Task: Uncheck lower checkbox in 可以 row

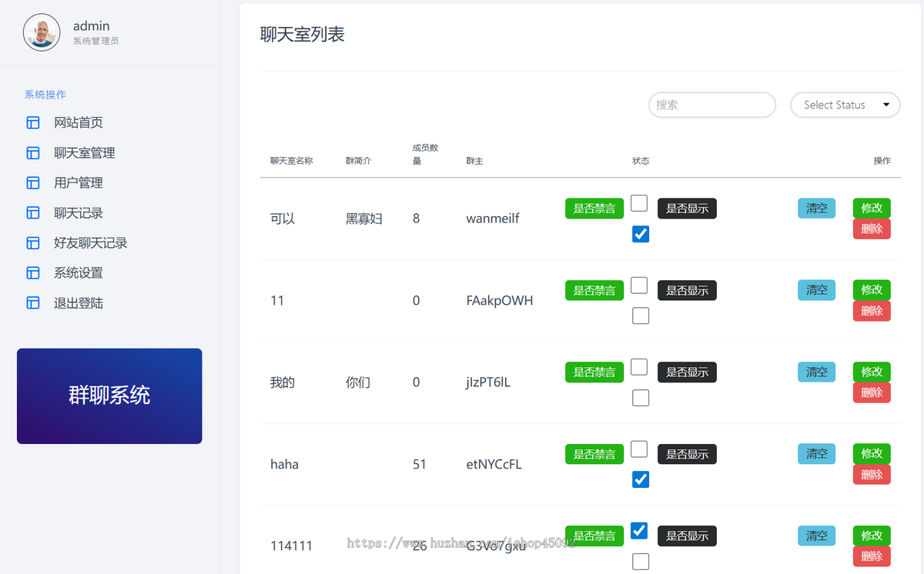Action: (641, 234)
